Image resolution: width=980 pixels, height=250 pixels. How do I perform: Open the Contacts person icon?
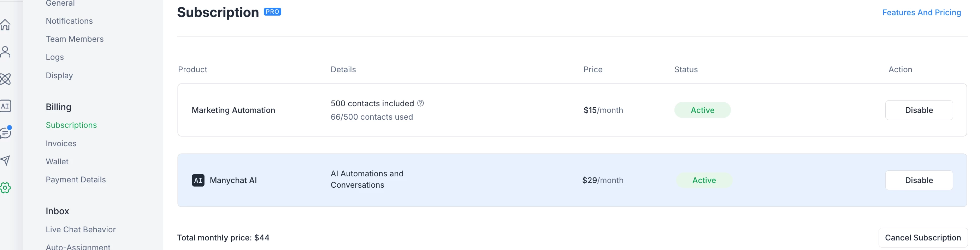(x=5, y=52)
